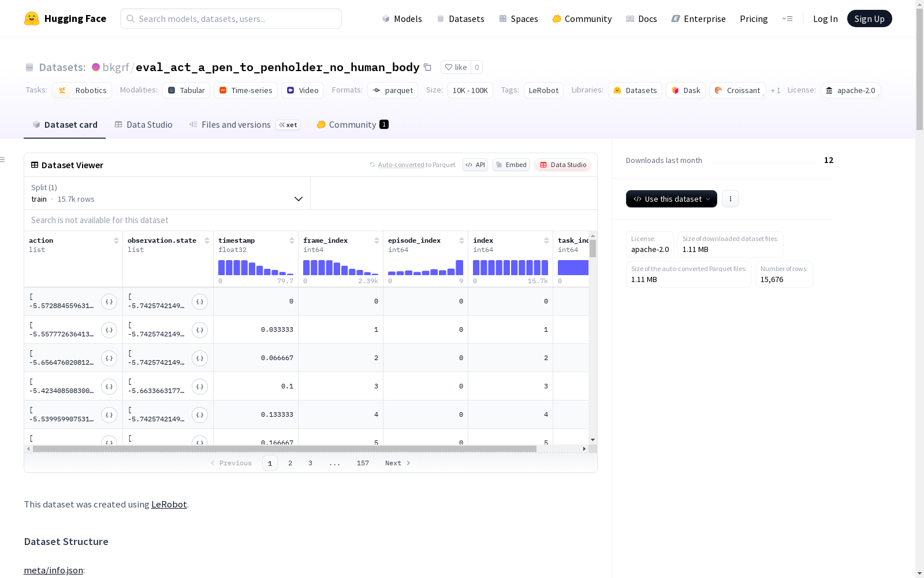Click the Embed button
The height and width of the screenshot is (578, 924).
tap(511, 165)
